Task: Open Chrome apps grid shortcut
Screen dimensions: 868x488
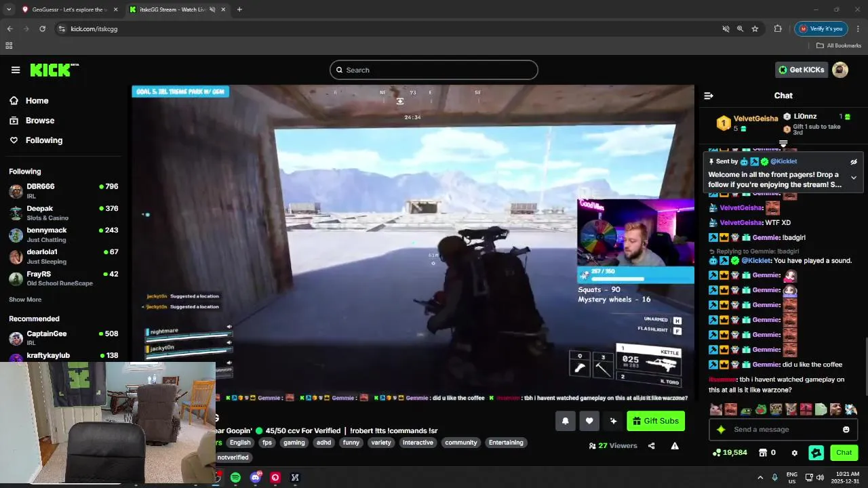Action: point(9,45)
